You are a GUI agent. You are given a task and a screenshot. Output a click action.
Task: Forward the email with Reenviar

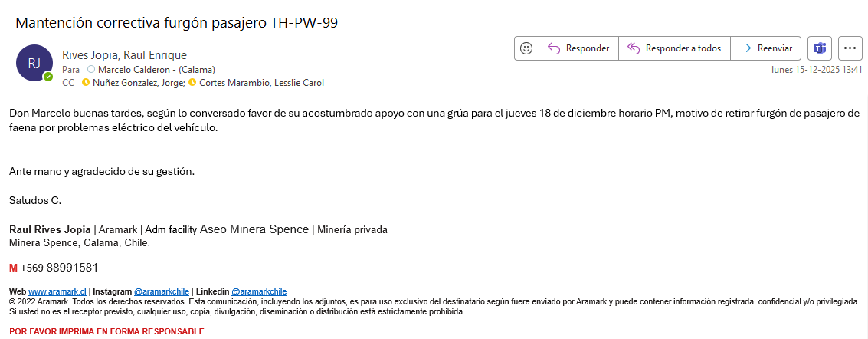click(x=766, y=48)
